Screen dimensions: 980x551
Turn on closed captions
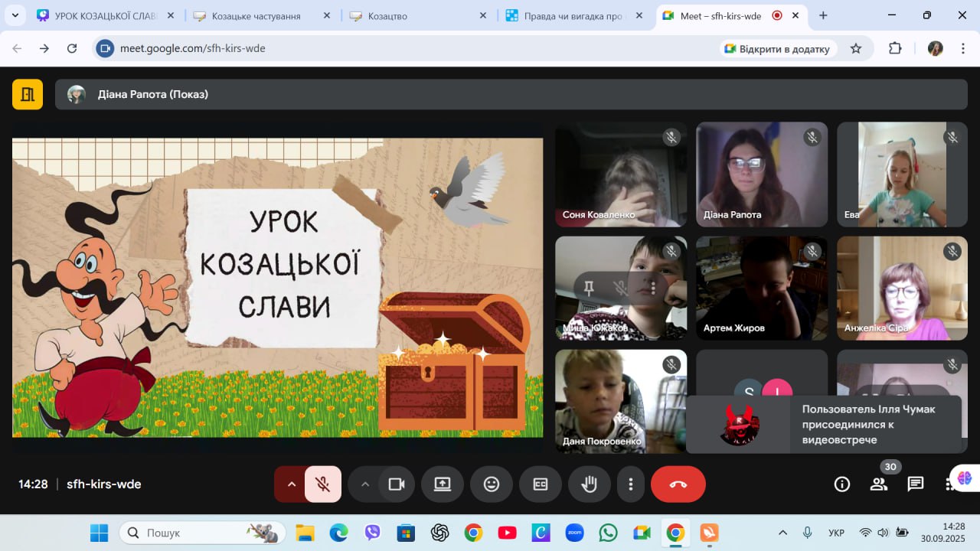540,484
